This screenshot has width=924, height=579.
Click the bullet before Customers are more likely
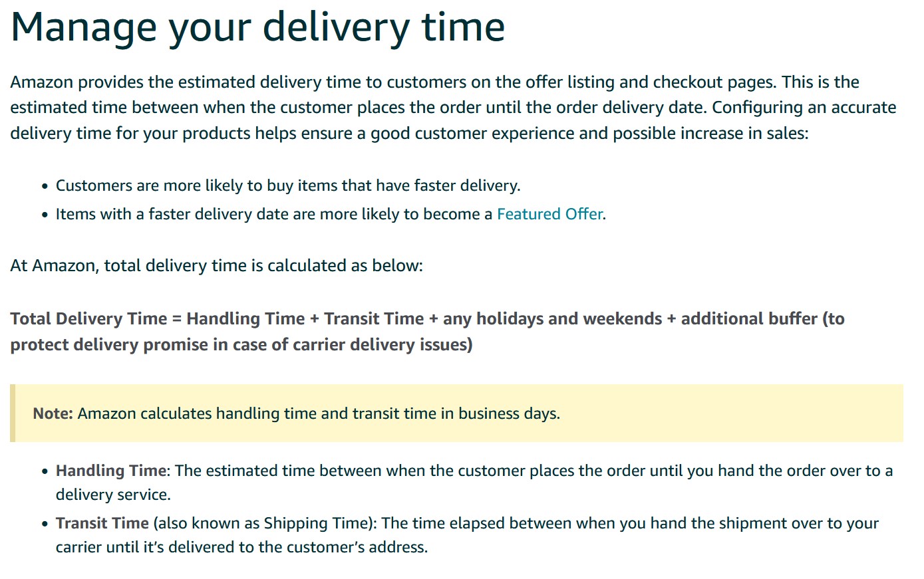point(45,186)
